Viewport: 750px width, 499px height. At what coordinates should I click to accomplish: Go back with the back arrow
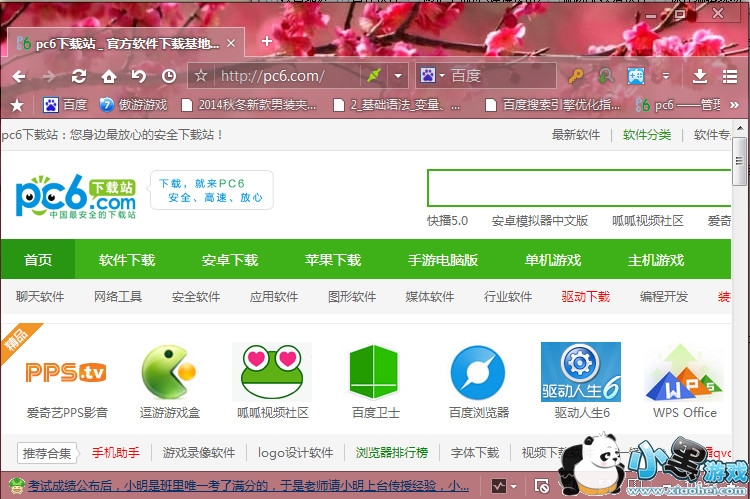point(19,76)
